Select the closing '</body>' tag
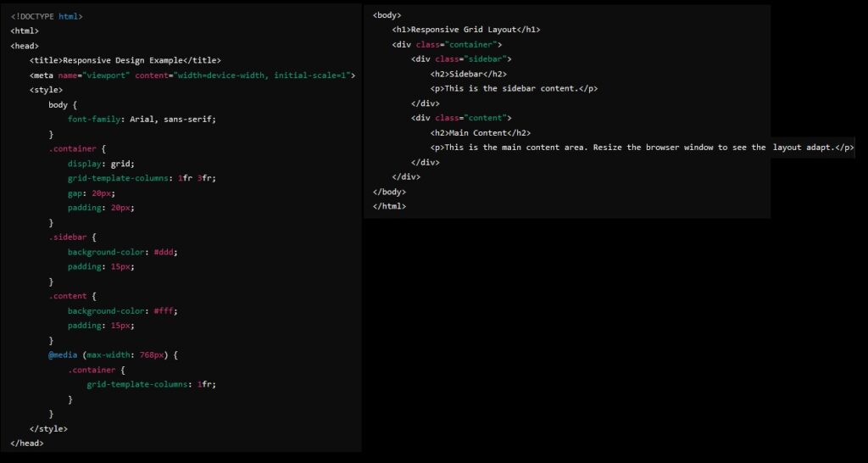868x463 pixels. point(389,192)
